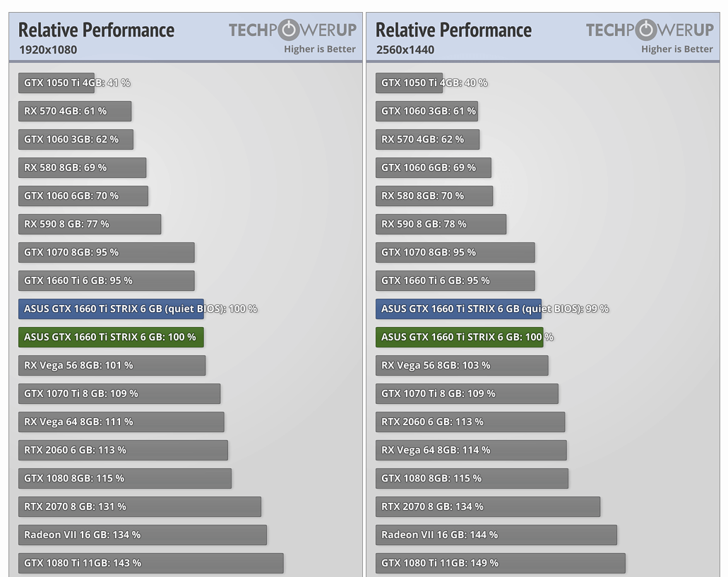Click the 2560x1440 resolution label
The height and width of the screenshot is (577, 728).
pyautogui.click(x=405, y=49)
